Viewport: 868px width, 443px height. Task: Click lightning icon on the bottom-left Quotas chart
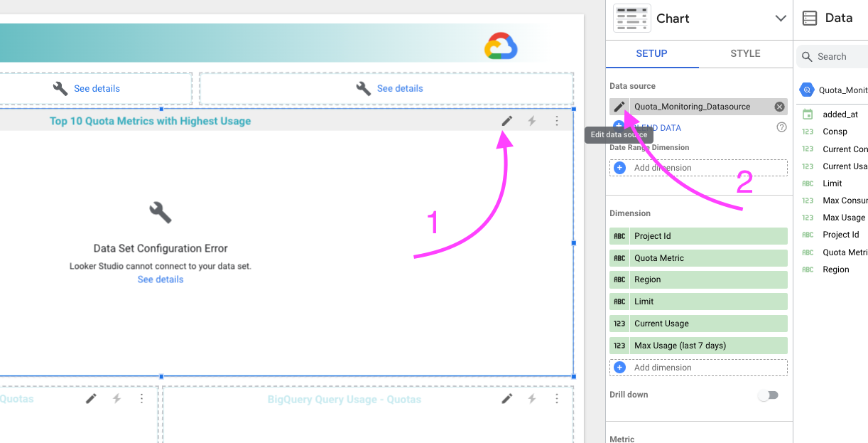point(116,399)
